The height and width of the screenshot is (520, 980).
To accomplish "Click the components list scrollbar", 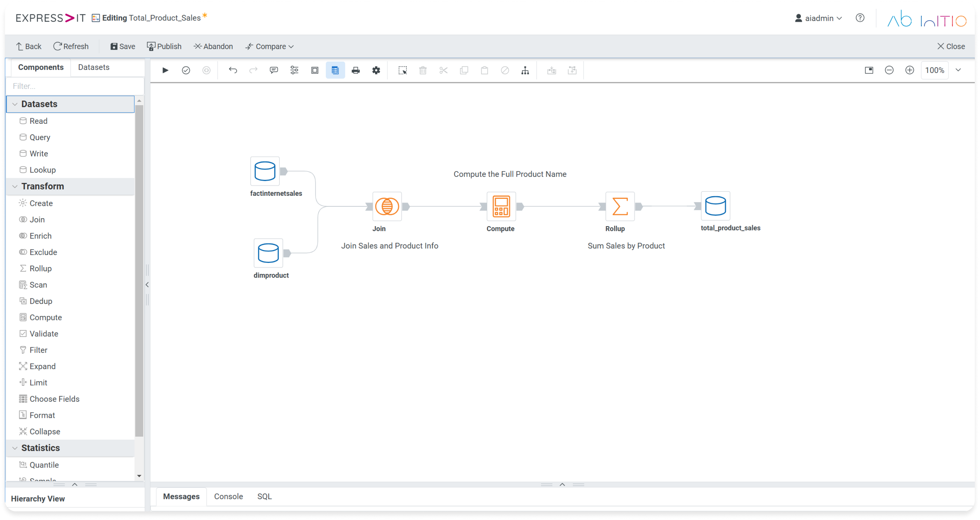I will pos(139,270).
